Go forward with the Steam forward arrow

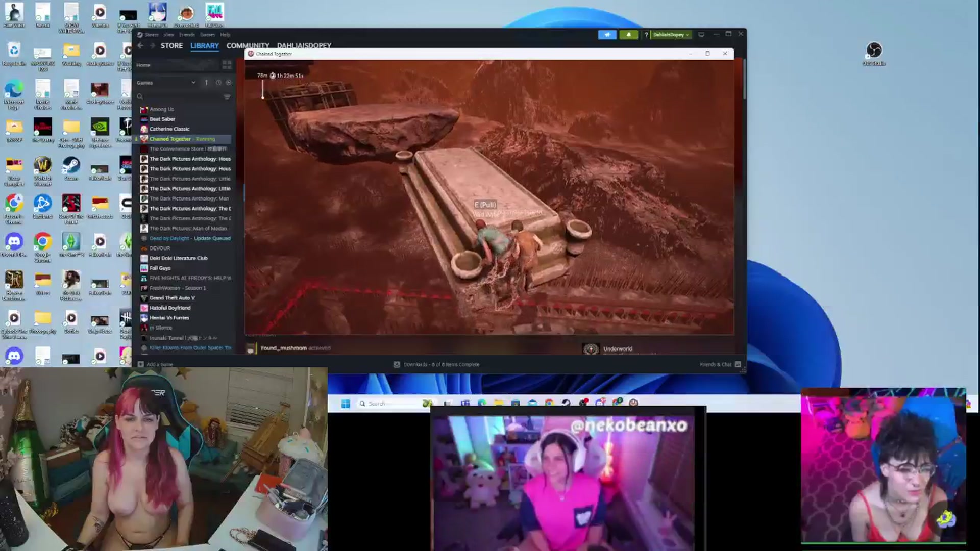point(152,45)
